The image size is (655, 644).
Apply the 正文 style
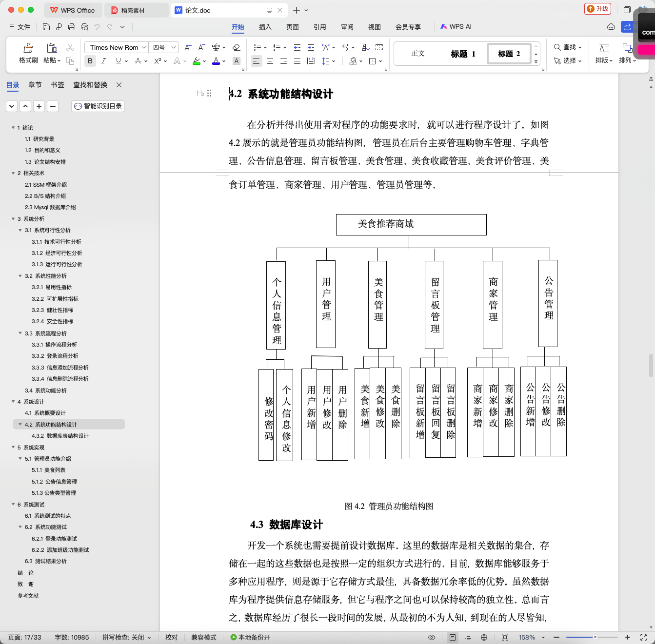point(418,54)
